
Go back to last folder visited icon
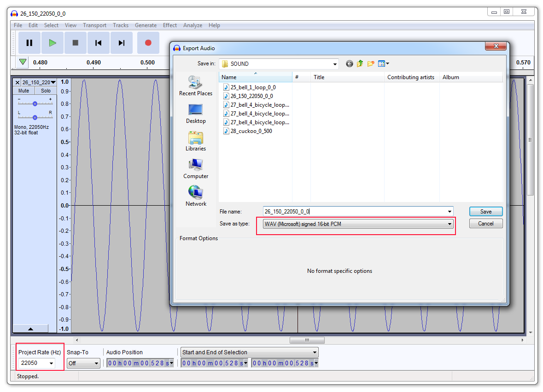pyautogui.click(x=350, y=63)
